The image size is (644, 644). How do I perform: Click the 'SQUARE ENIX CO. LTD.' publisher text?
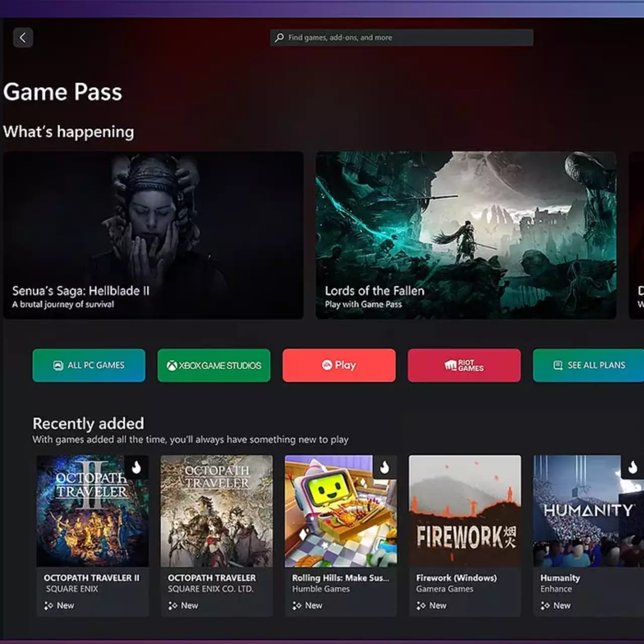click(211, 589)
